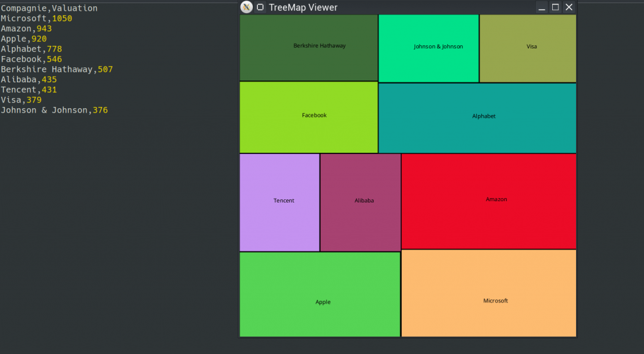Click the 'Facebook,546' line in the CSV
Viewport: 644px width, 354px height.
click(31, 59)
